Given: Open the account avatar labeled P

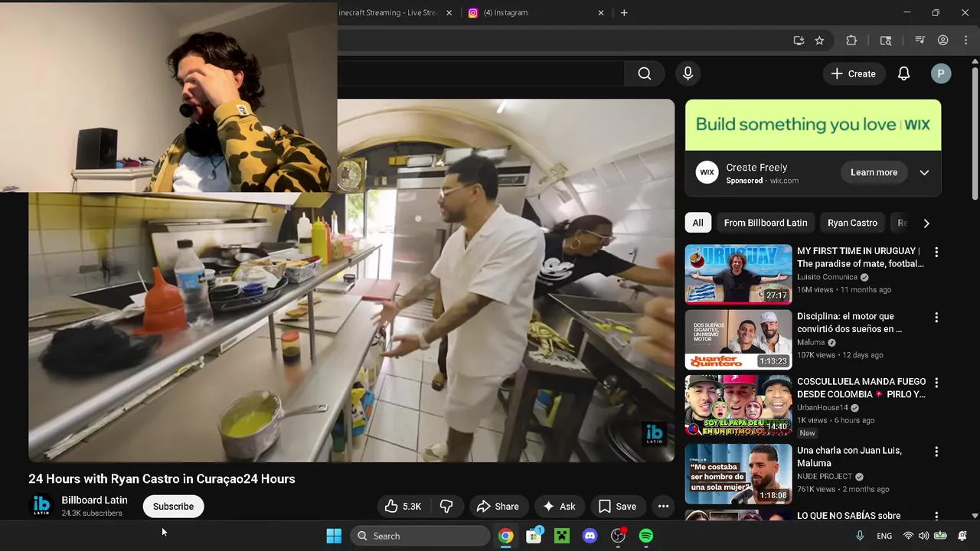Looking at the screenshot, I should click(941, 73).
